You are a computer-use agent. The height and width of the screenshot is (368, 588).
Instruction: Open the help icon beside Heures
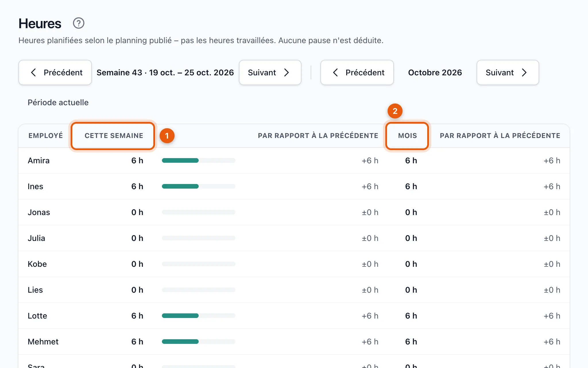[78, 23]
